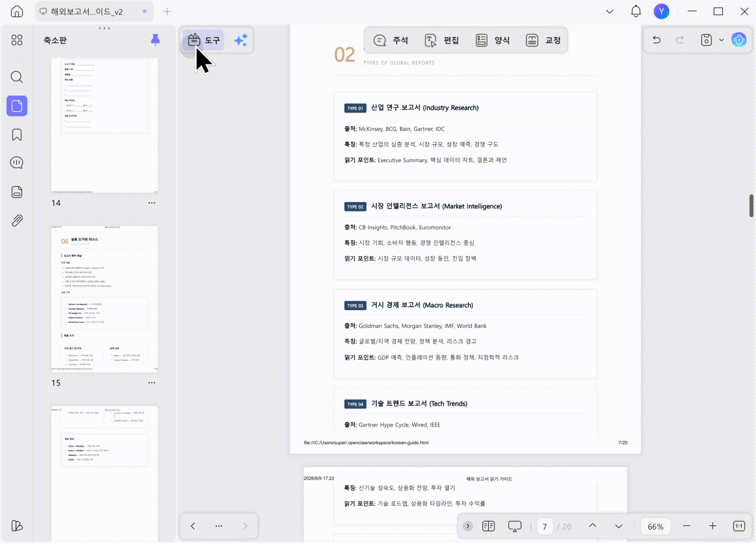The image size is (756, 543).
Task: Open the thumbnail grid view icon
Action: (x=17, y=40)
